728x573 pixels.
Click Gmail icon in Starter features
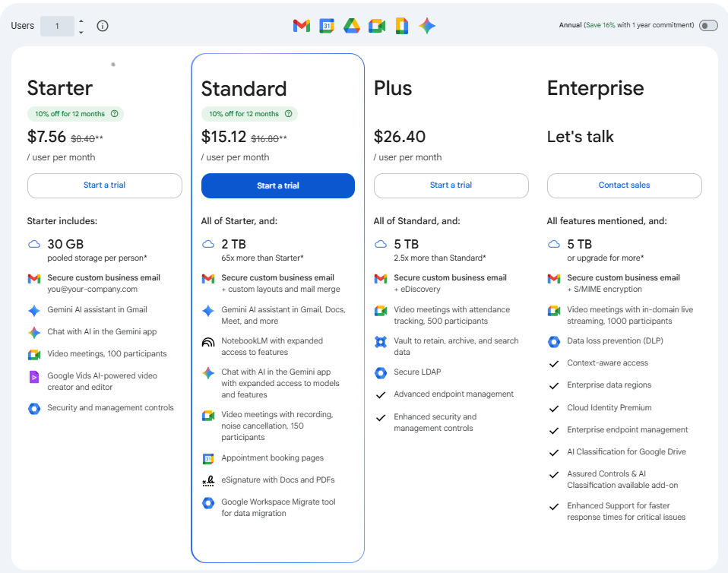point(34,279)
